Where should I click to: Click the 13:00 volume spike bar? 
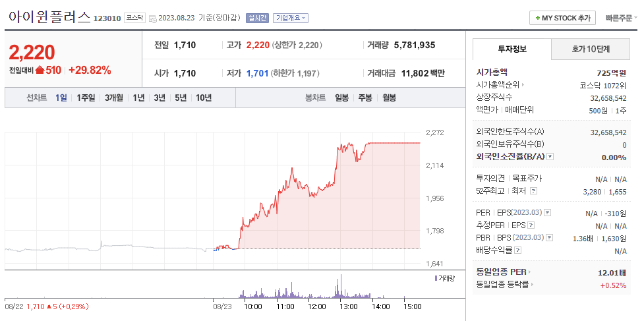[341, 286]
